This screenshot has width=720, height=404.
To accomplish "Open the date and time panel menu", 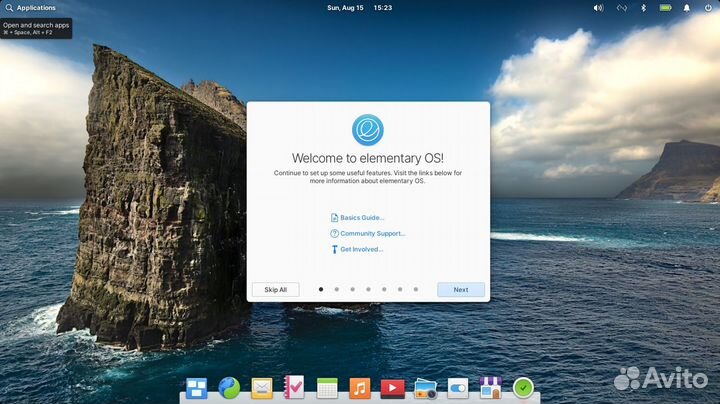I will tap(359, 7).
